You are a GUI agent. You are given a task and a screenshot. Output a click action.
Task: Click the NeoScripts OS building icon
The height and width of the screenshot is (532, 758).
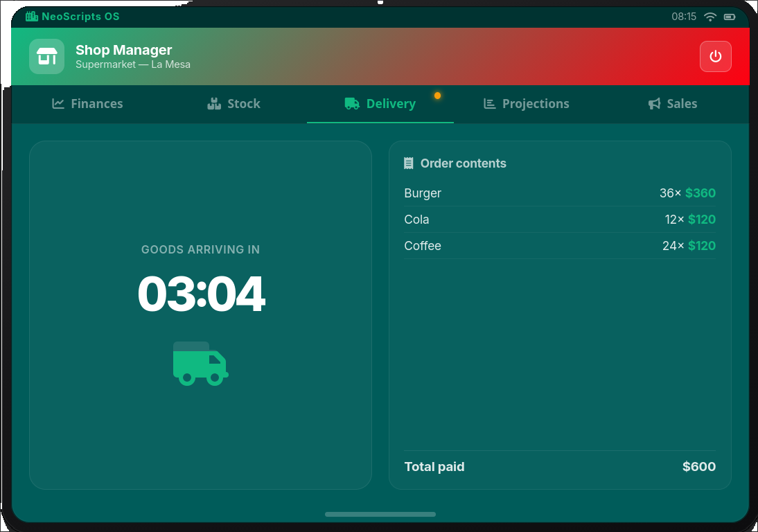[32, 17]
